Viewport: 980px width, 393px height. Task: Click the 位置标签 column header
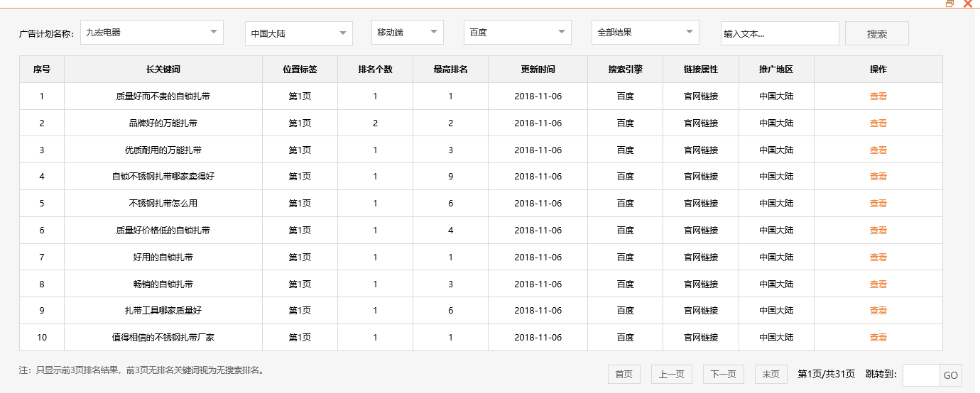[x=300, y=70]
